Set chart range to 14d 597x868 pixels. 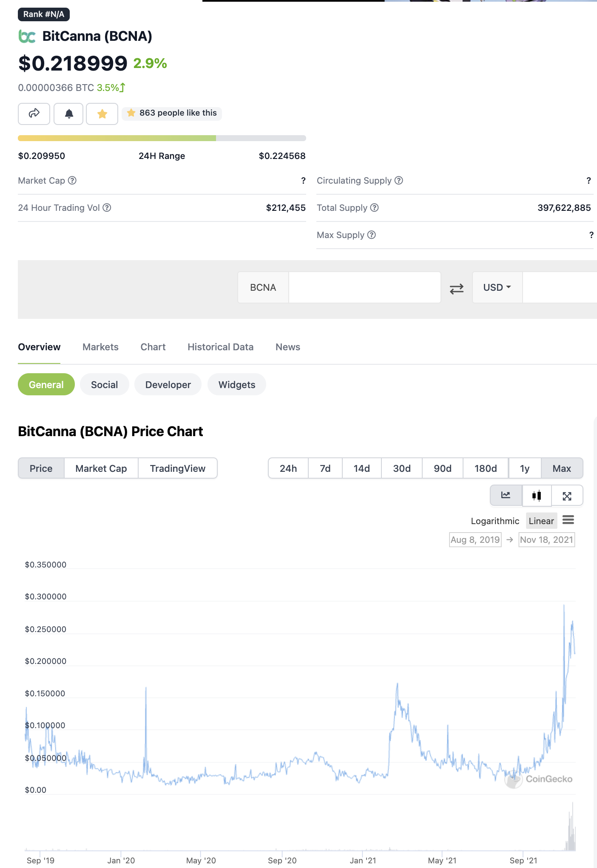point(362,468)
